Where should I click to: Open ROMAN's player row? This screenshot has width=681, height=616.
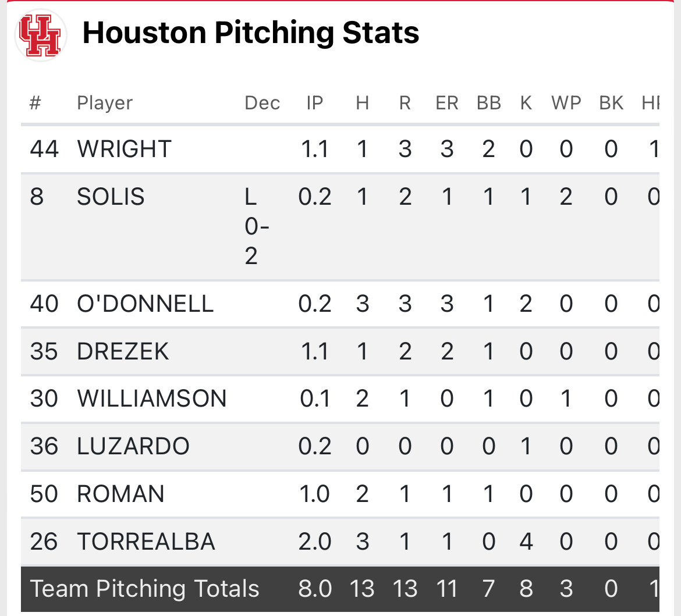120,494
